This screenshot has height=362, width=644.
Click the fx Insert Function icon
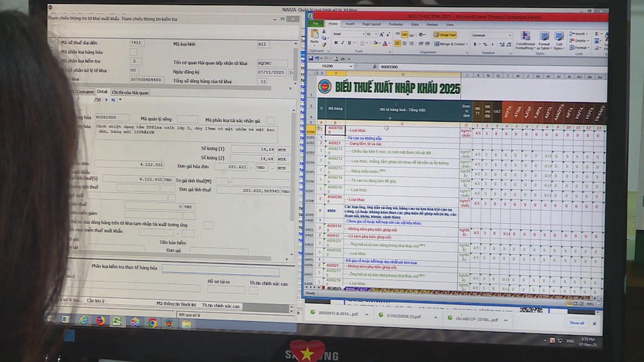click(x=375, y=66)
